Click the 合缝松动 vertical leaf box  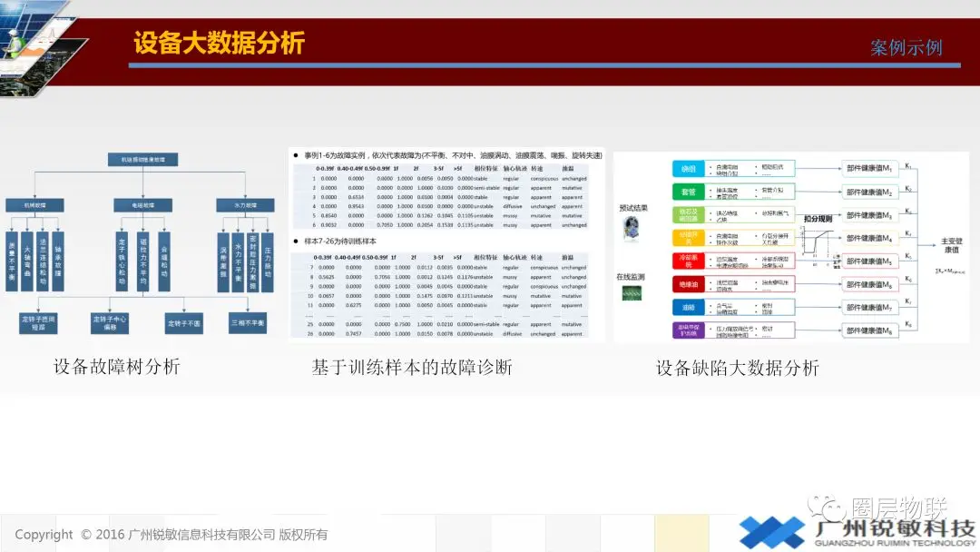coord(164,261)
